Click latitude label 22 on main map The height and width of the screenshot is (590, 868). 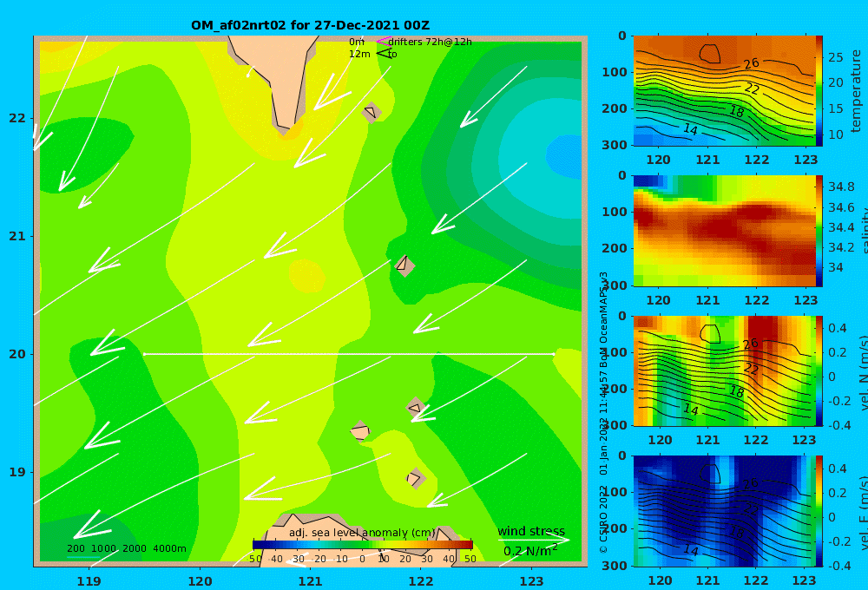[x=17, y=118]
